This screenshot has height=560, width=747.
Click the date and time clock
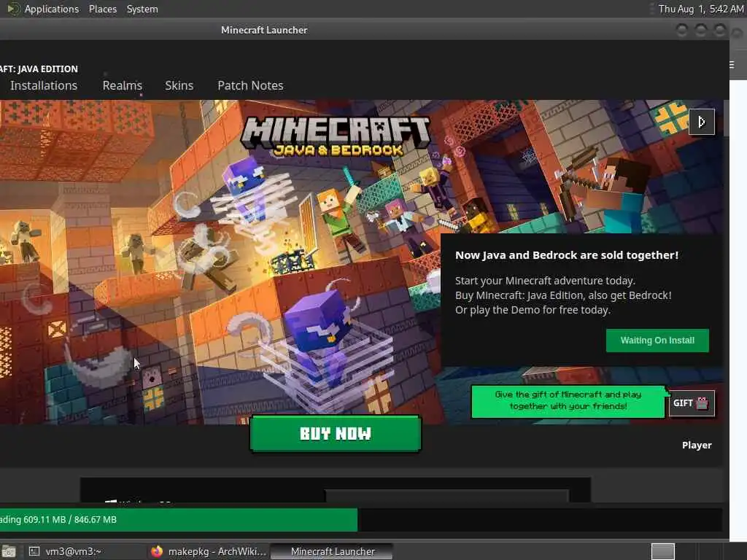[x=701, y=9]
